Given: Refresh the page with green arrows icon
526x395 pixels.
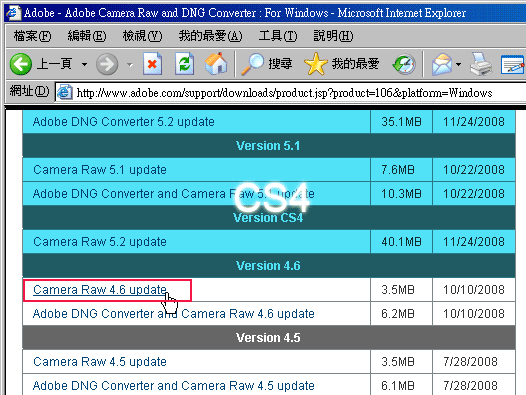Looking at the screenshot, I should (185, 63).
